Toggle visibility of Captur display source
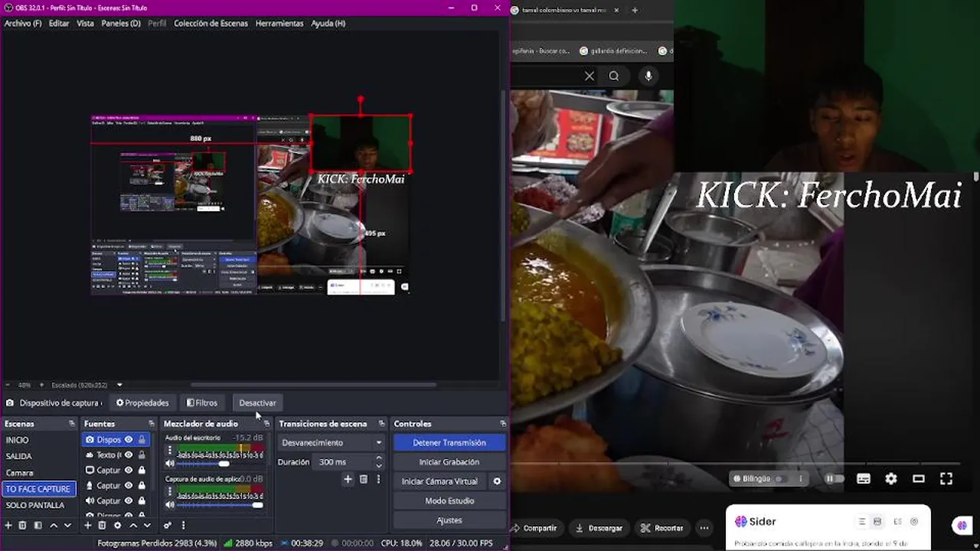The height and width of the screenshot is (551, 980). click(129, 470)
